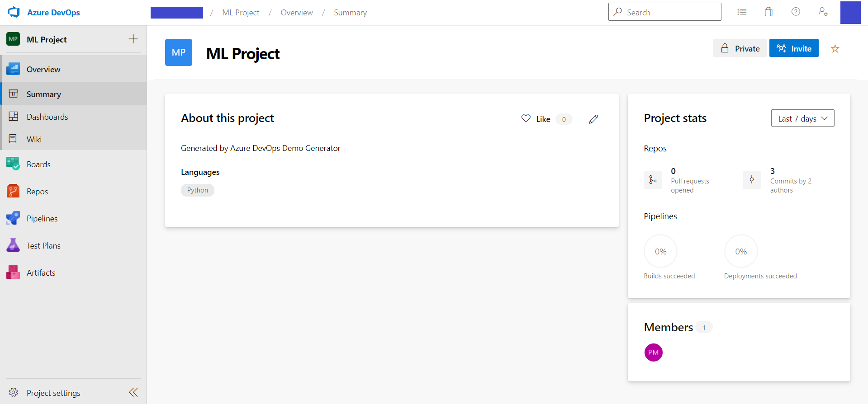Open the Help question mark icon
Screen dimensions: 868x404
[796, 12]
